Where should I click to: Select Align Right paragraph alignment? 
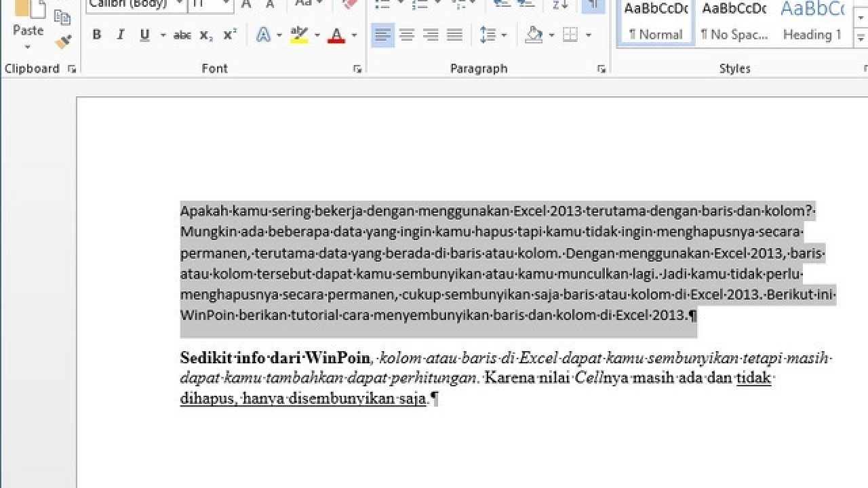tap(431, 35)
